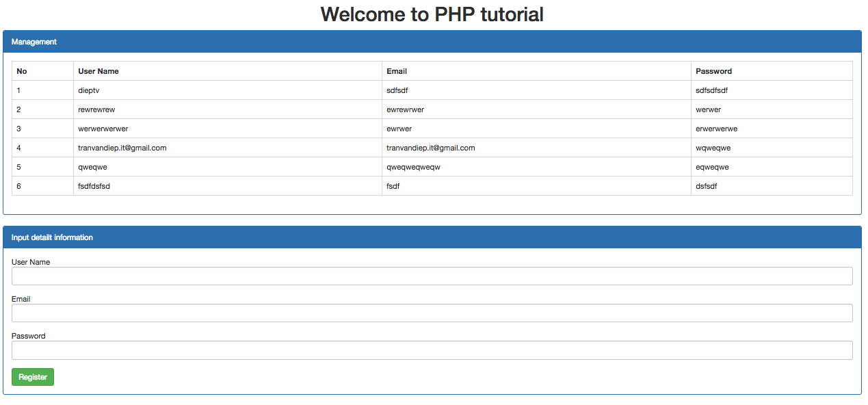This screenshot has height=405, width=868.
Task: Select the password cell erwerwerwe
Action: click(716, 129)
